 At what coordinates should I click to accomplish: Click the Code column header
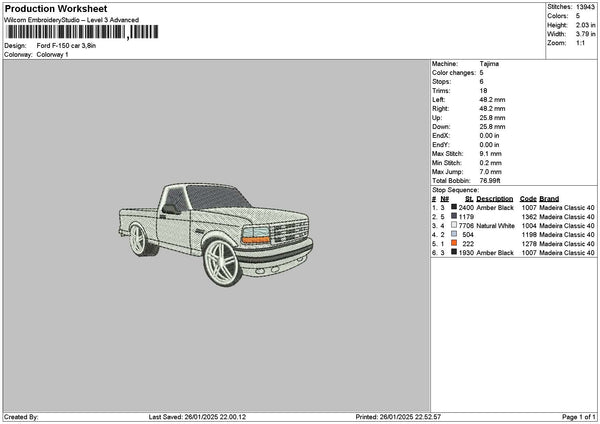pos(528,199)
